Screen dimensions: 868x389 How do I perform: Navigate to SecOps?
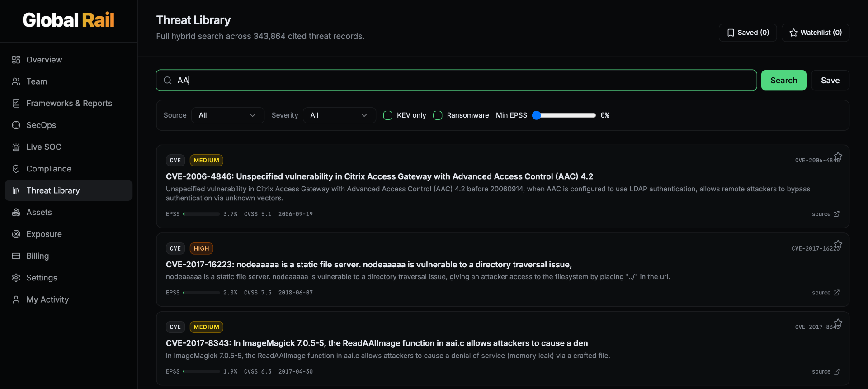pos(69,125)
